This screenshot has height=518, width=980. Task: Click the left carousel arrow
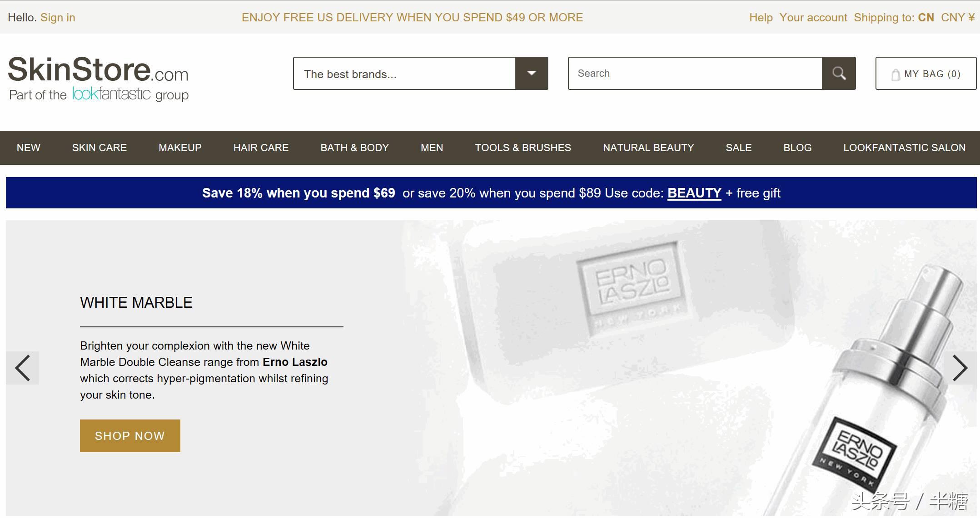click(x=22, y=368)
